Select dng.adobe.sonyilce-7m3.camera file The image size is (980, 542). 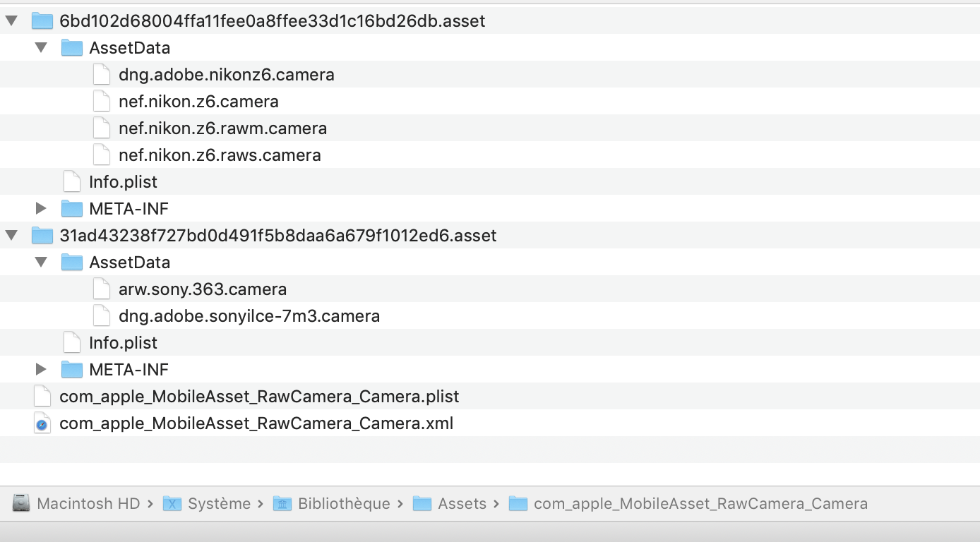click(249, 316)
